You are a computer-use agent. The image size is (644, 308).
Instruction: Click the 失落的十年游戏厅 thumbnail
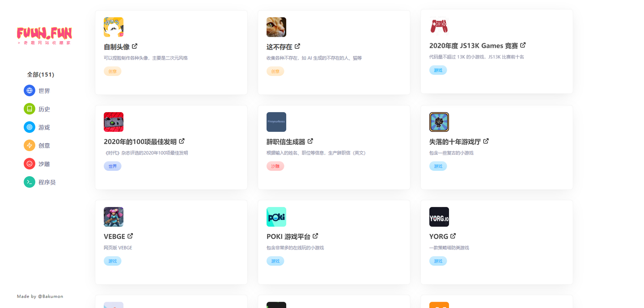pyautogui.click(x=439, y=122)
